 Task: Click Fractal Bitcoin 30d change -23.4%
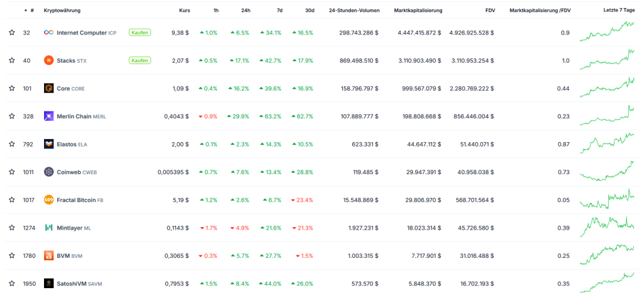302,200
